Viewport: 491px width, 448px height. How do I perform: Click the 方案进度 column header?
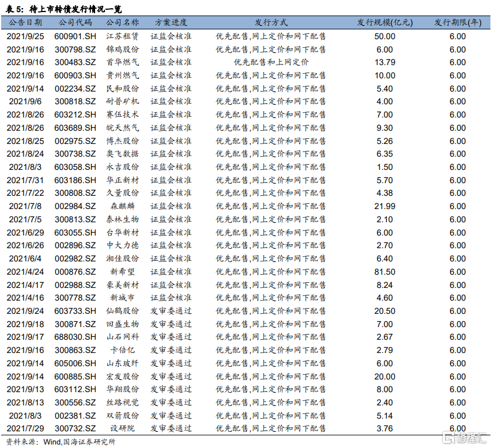pos(171,22)
